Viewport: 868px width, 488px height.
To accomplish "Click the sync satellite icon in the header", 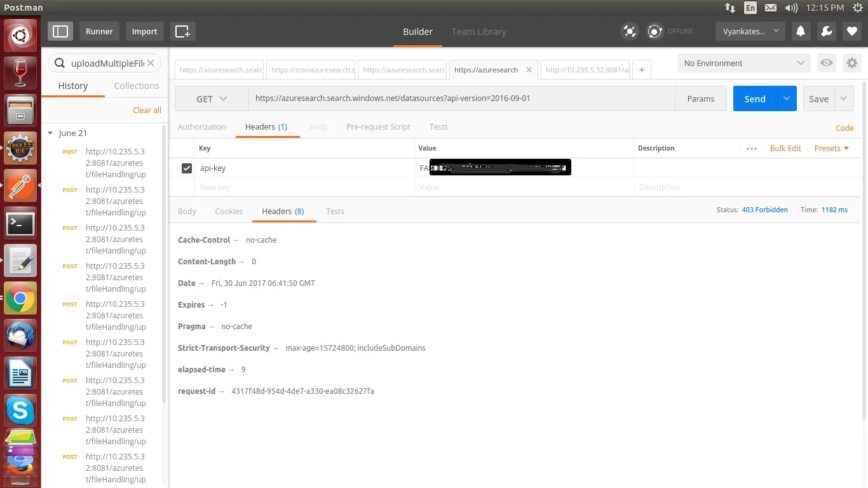I will pyautogui.click(x=629, y=31).
